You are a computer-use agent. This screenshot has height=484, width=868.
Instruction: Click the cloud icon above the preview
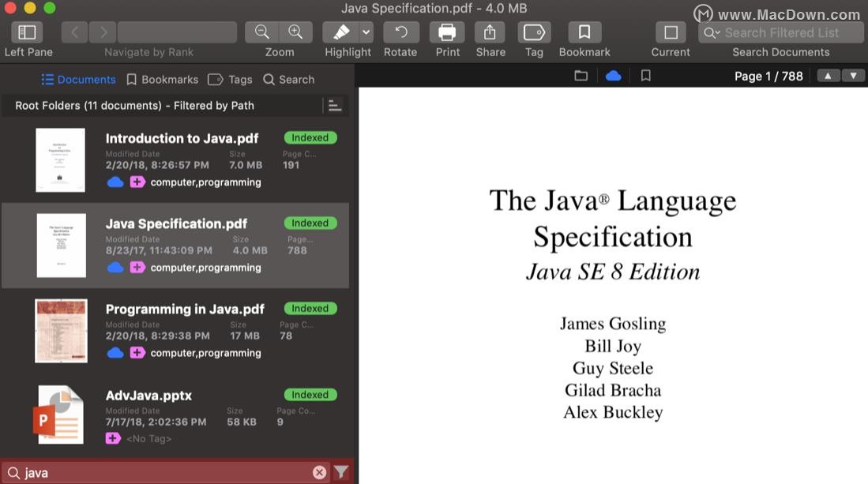point(614,76)
